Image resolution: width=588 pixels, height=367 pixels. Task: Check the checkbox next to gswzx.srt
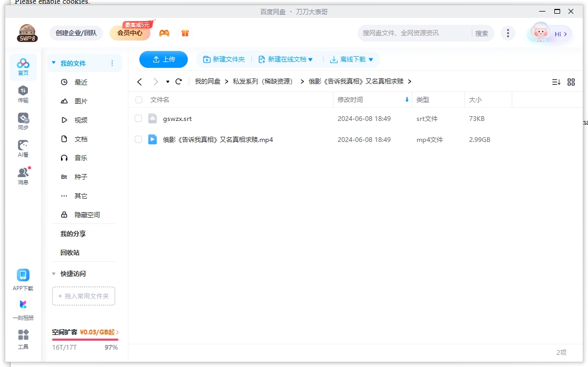pos(138,118)
